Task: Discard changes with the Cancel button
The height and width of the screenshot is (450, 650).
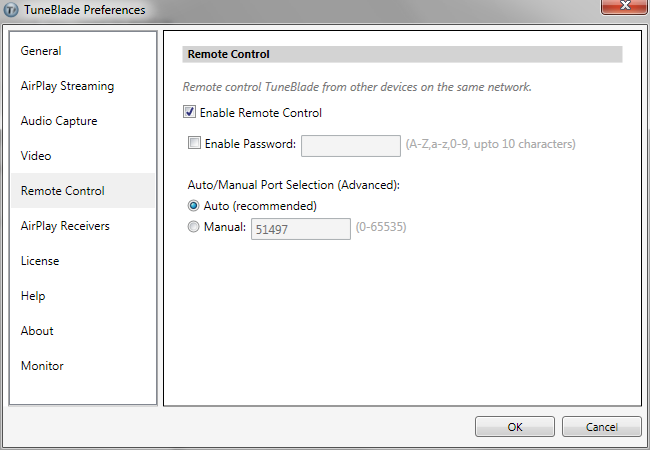Action: pyautogui.click(x=601, y=427)
